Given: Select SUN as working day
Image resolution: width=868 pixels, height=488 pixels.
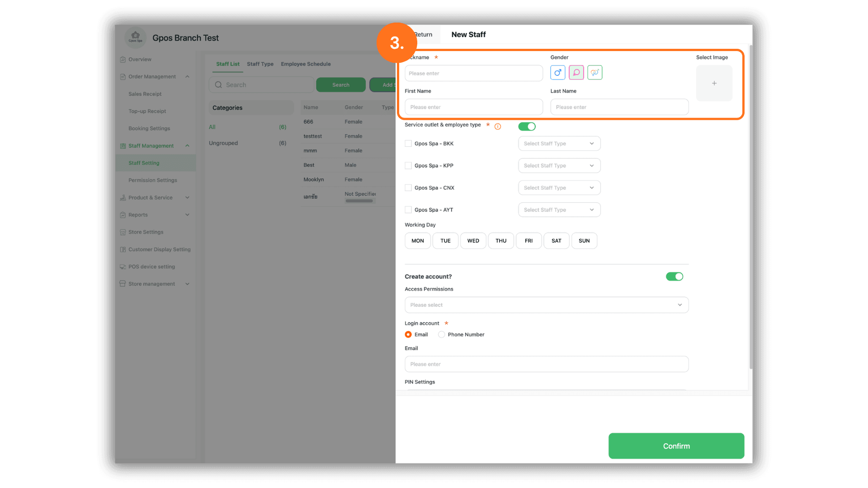Looking at the screenshot, I should [584, 241].
